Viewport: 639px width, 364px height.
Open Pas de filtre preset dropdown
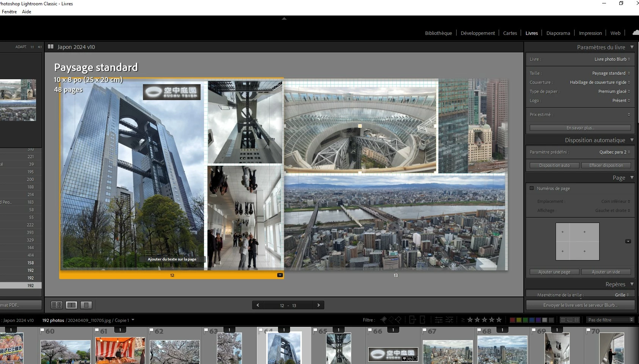click(610, 320)
